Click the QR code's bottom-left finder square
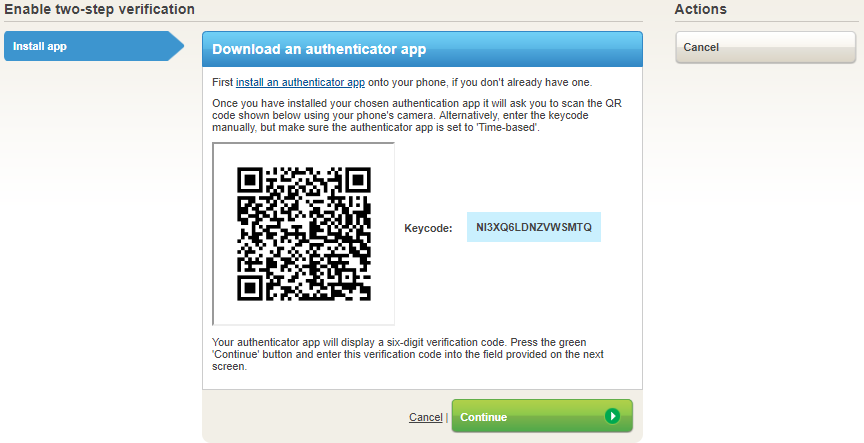The image size is (864, 443). tap(249, 288)
